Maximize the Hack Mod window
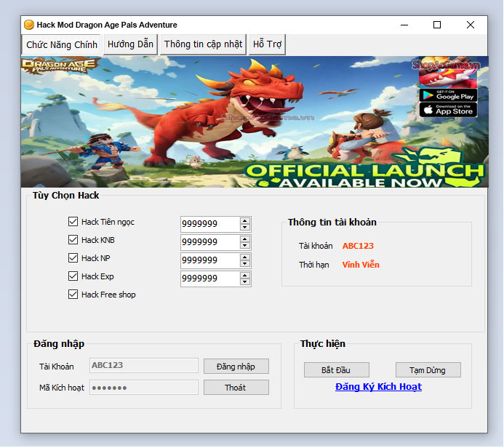The image size is (504, 448). point(437,25)
